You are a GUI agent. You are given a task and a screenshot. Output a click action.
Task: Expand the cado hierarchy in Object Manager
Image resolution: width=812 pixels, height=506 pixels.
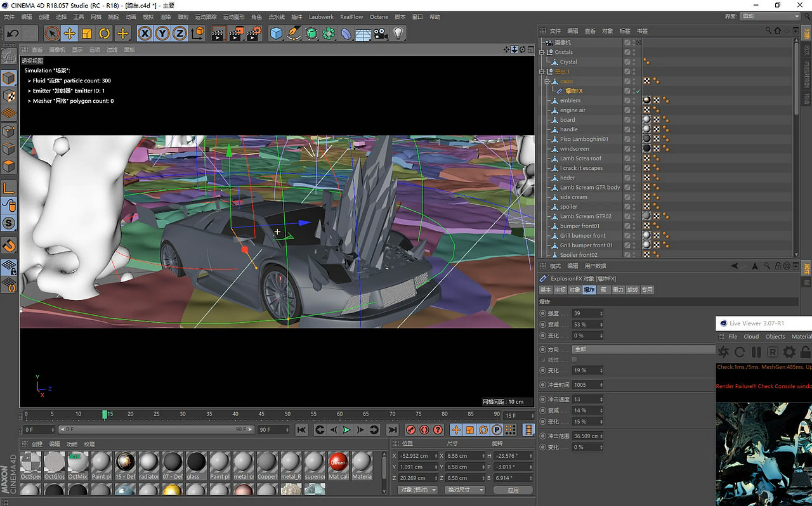(x=546, y=81)
